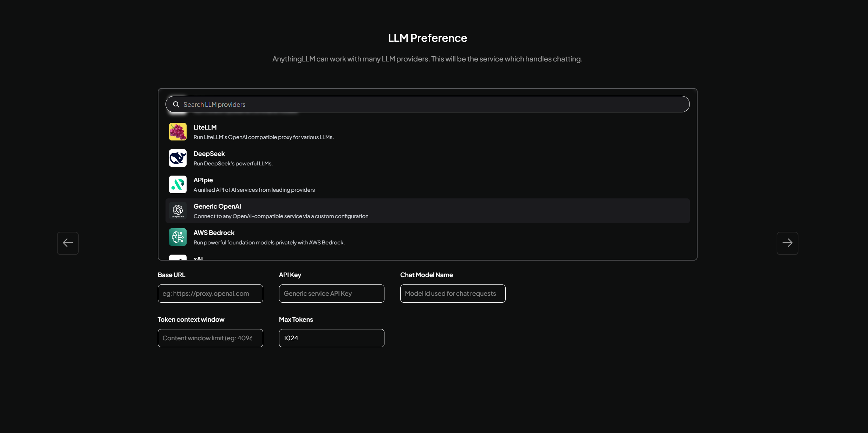The width and height of the screenshot is (868, 433).
Task: Choose the AWS Bedrock provider title
Action: pos(214,233)
